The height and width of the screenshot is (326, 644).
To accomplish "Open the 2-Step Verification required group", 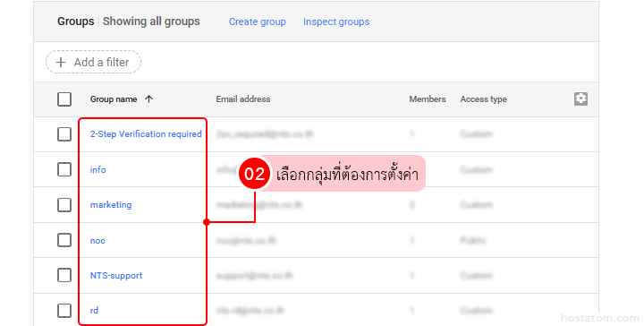I will coord(146,134).
